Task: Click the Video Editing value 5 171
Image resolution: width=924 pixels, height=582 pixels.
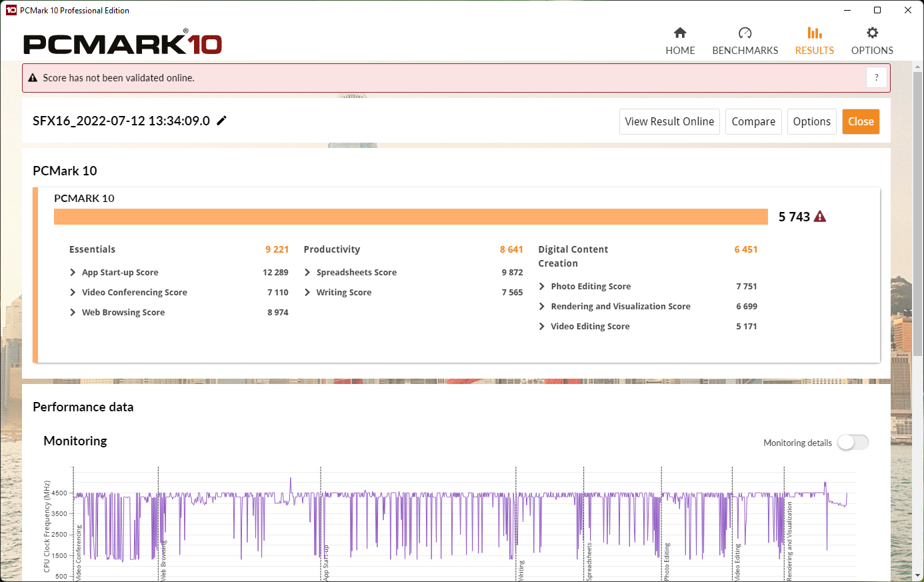Action: [747, 327]
